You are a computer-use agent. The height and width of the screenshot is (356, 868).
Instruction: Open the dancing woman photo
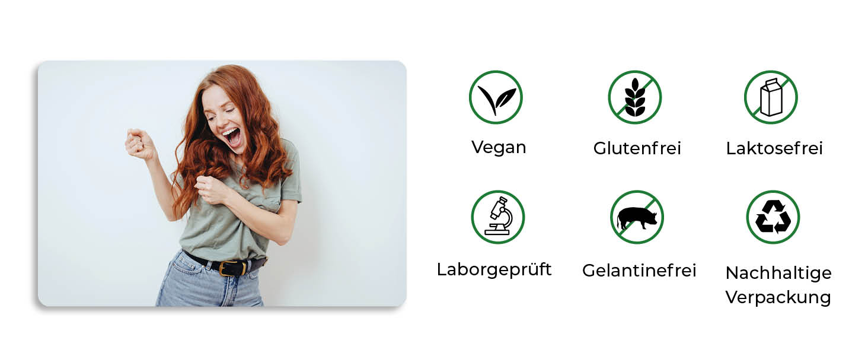222,183
